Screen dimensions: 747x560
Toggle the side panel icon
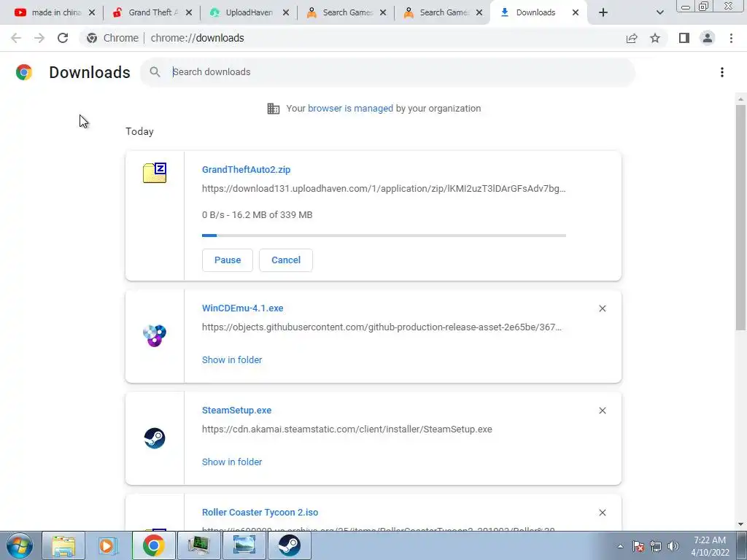[684, 38]
